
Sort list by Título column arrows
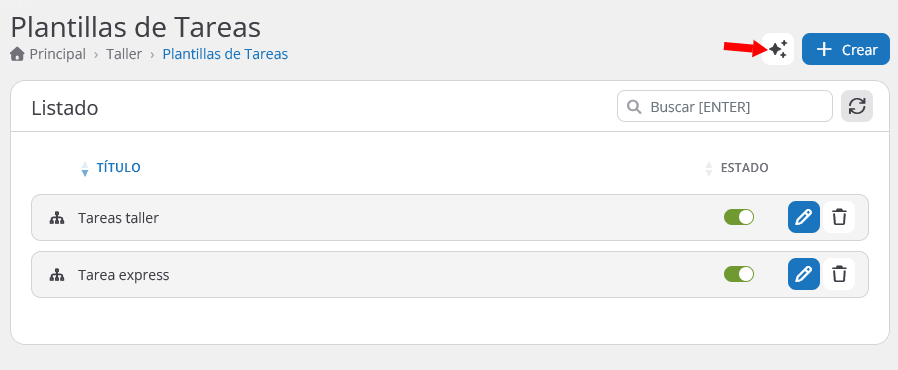tap(85, 168)
